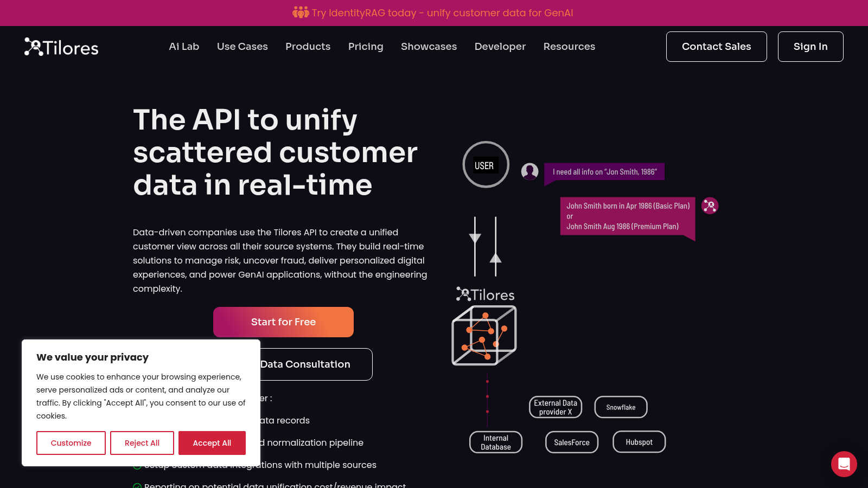Image resolution: width=868 pixels, height=488 pixels.
Task: Open the Resources menu
Action: coord(569,47)
